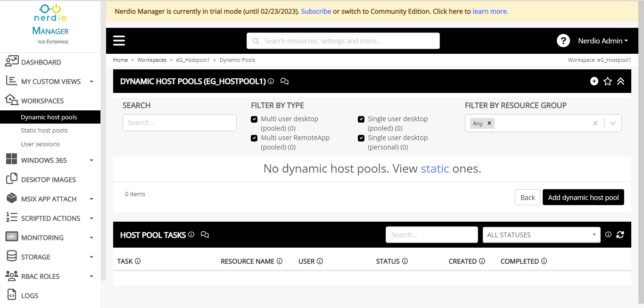The image size is (644, 308).
Task: Click Add dynamic host pool button
Action: pyautogui.click(x=583, y=197)
